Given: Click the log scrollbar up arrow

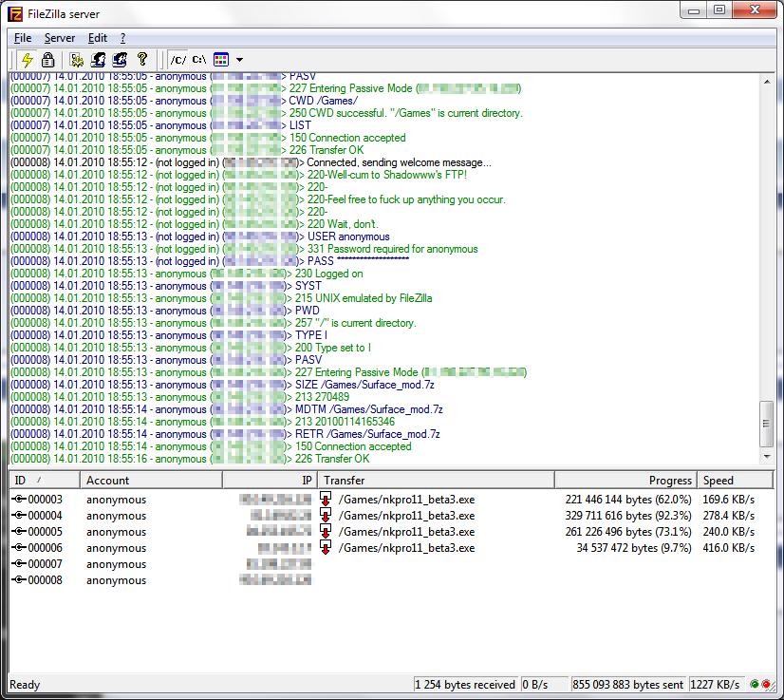Looking at the screenshot, I should tap(767, 82).
